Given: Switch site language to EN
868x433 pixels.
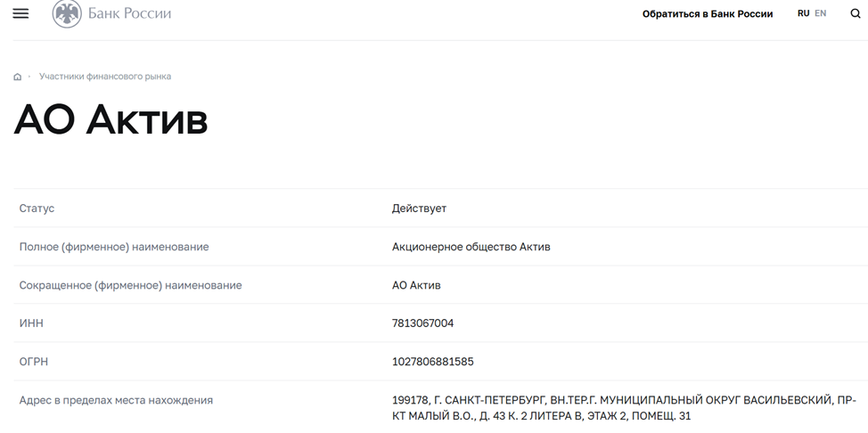Looking at the screenshot, I should 821,13.
